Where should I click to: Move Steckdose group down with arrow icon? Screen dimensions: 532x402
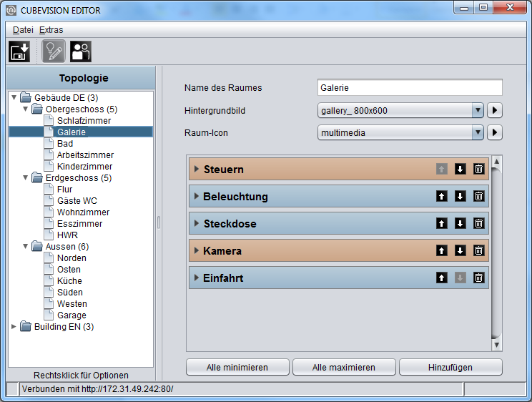460,223
